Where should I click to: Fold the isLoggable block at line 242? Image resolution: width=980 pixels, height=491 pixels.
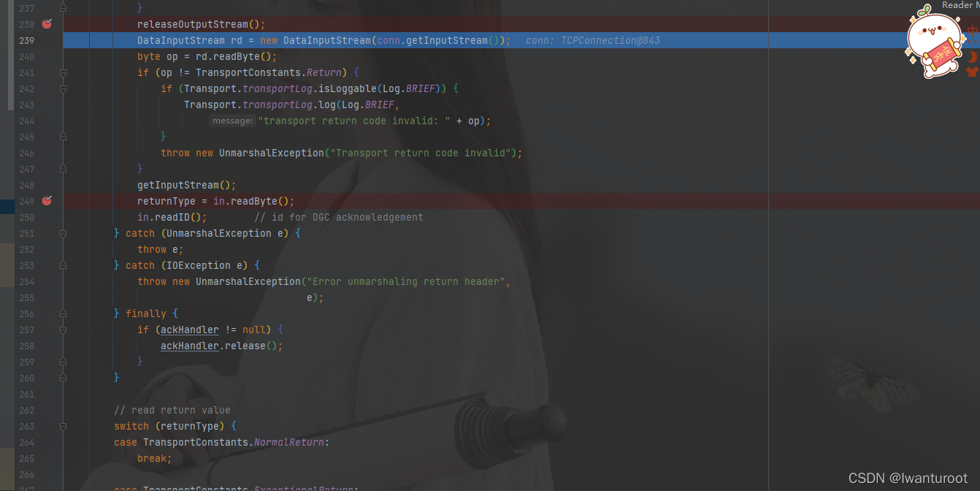coord(63,88)
